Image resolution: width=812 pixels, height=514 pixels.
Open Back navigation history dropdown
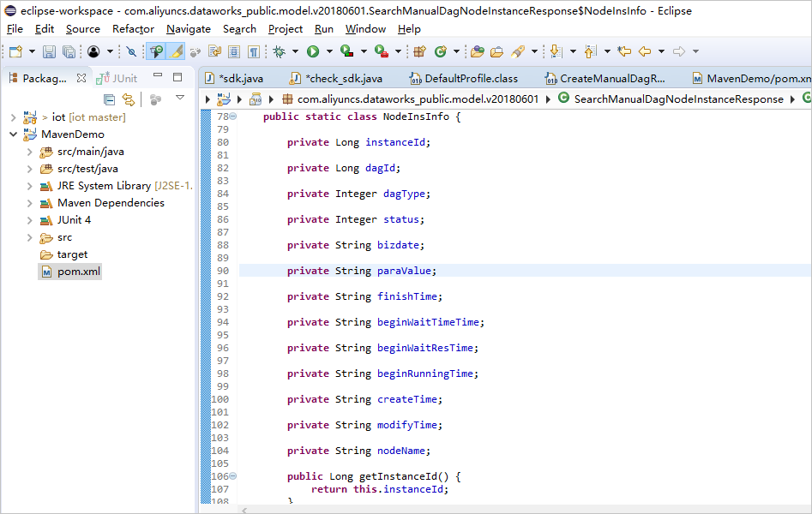tap(661, 51)
